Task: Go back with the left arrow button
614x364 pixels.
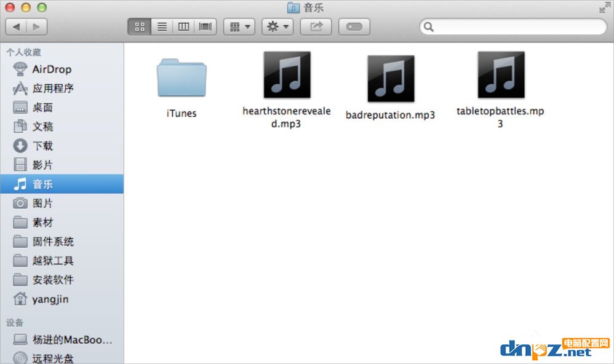Action: click(16, 26)
